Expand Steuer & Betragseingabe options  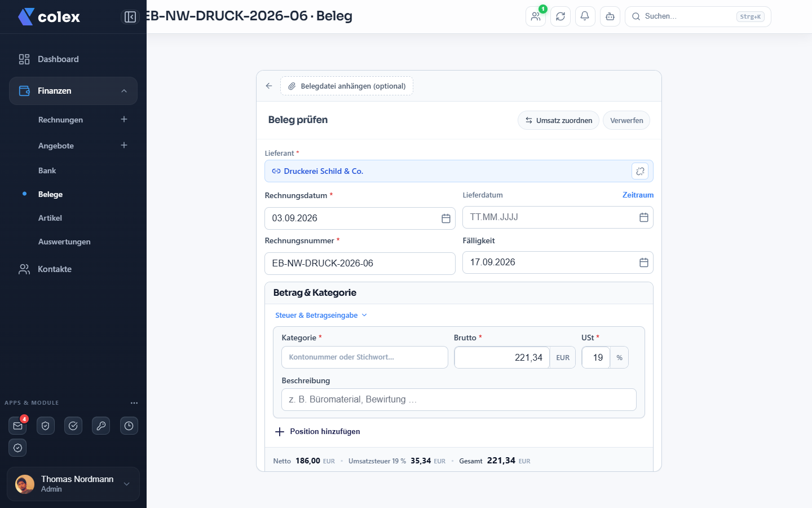(x=321, y=315)
